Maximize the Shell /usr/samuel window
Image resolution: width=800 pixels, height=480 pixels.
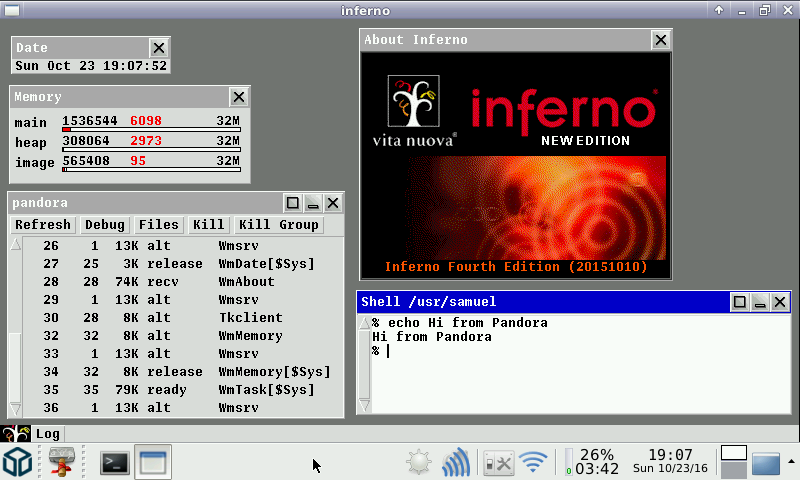[740, 302]
